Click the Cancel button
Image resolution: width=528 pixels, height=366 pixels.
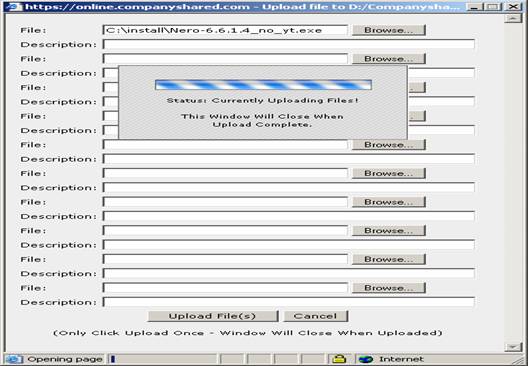pos(315,316)
